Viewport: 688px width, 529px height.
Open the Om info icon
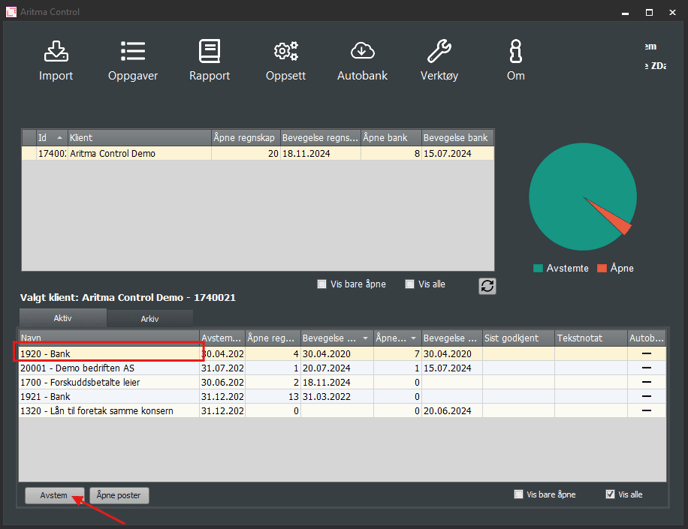pos(516,60)
